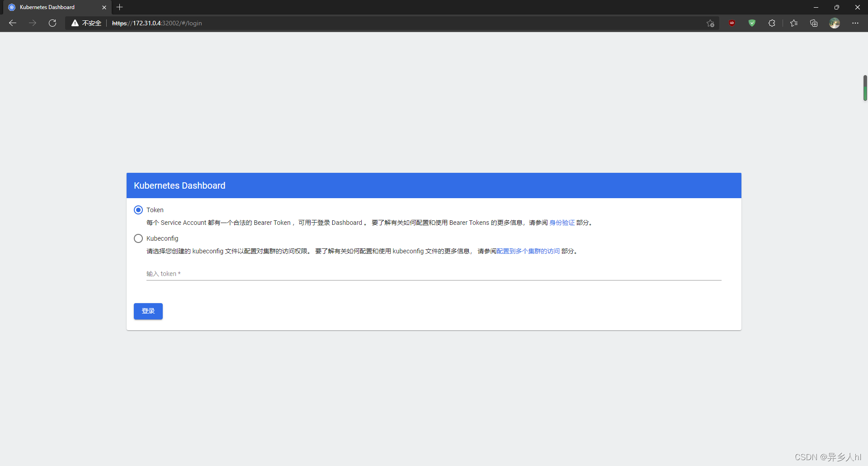Open the 不安全 security warning indicator

pyautogui.click(x=86, y=23)
